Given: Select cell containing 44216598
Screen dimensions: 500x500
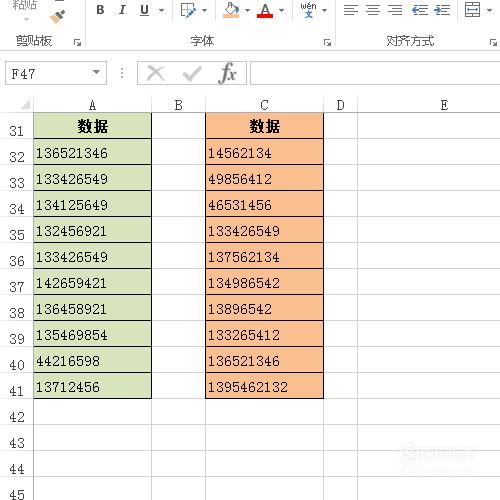Looking at the screenshot, I should click(92, 360).
